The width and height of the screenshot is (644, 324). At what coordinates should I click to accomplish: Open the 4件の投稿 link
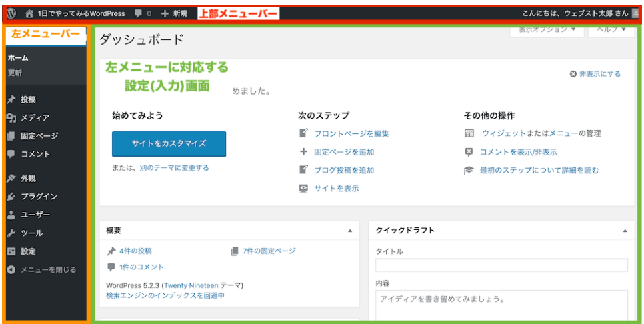(x=135, y=251)
